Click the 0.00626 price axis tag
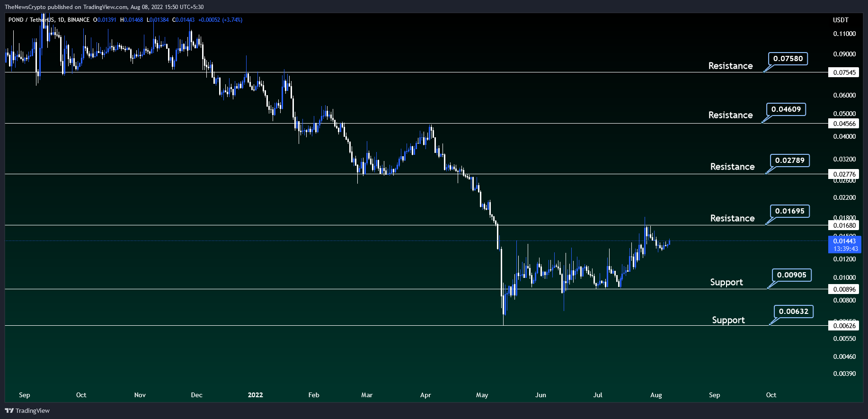 click(844, 326)
